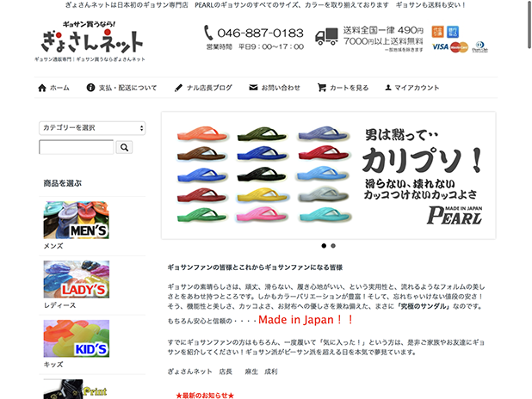This screenshot has width=532, height=399.
Task: Click the orange payment badge icon
Action: click(x=437, y=32)
